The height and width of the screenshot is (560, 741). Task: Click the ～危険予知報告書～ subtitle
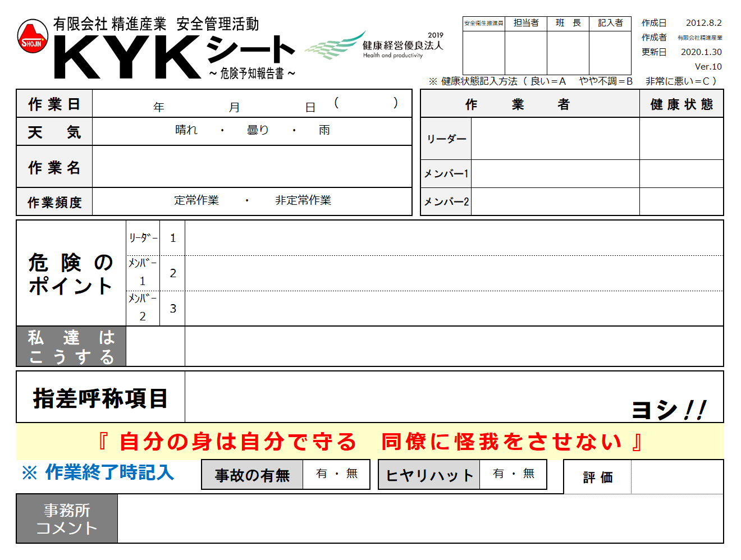click(x=252, y=74)
